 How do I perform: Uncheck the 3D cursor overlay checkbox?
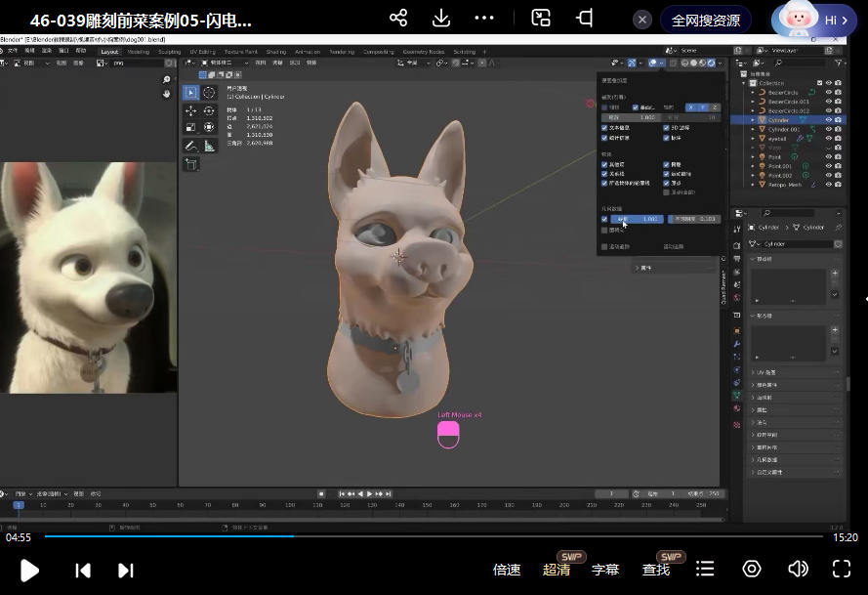(667, 127)
